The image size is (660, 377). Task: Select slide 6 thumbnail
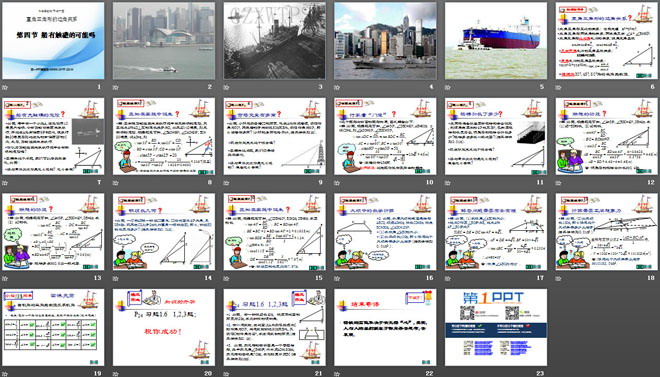point(607,41)
